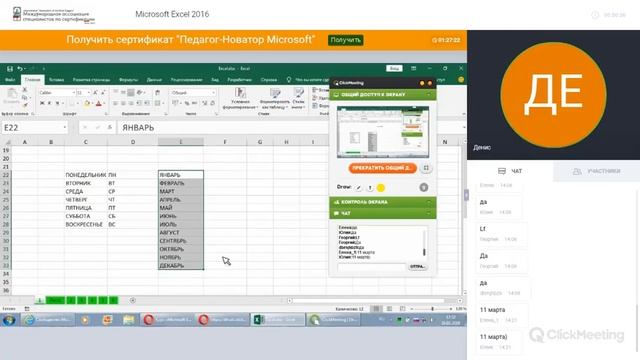Image resolution: width=640 pixels, height=360 pixels.
Task: Click the red font color letter A
Action: (98, 104)
